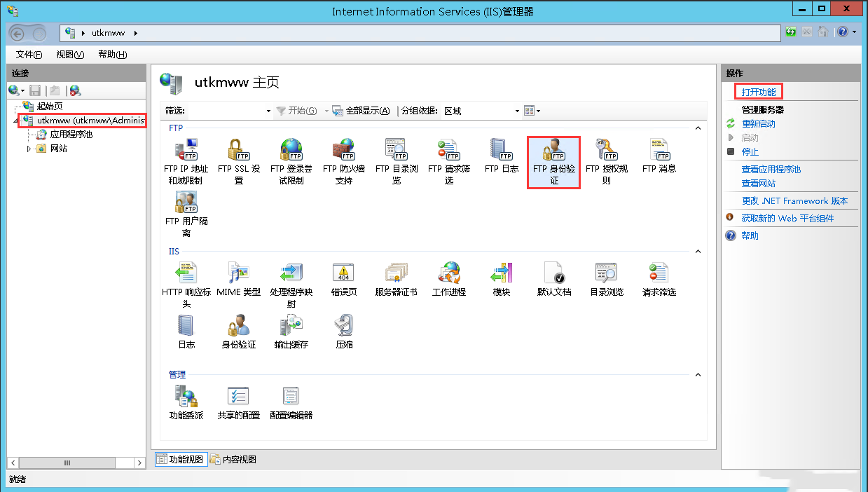The height and width of the screenshot is (492, 868).
Task: Click 全部显示 toolbar button
Action: pos(361,111)
